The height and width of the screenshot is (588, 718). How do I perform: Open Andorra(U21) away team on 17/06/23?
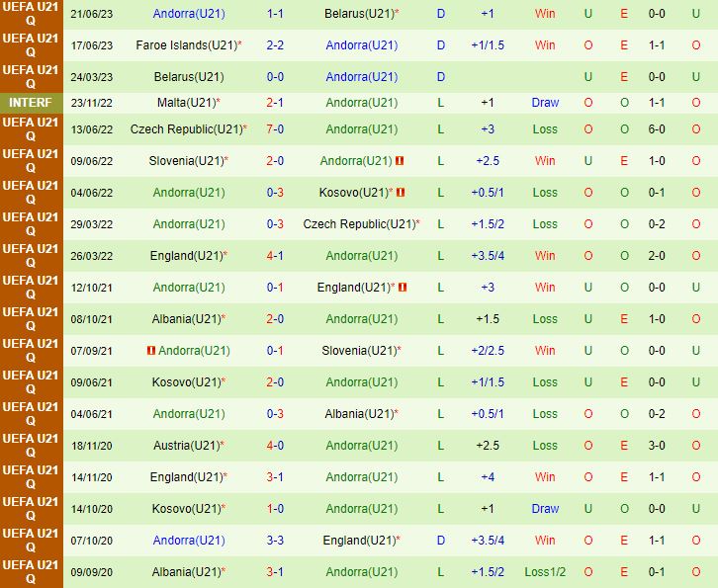pyautogui.click(x=362, y=45)
